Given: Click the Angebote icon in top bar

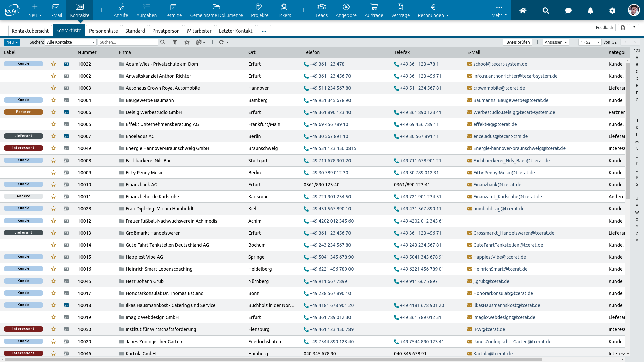Looking at the screenshot, I should [x=346, y=7].
